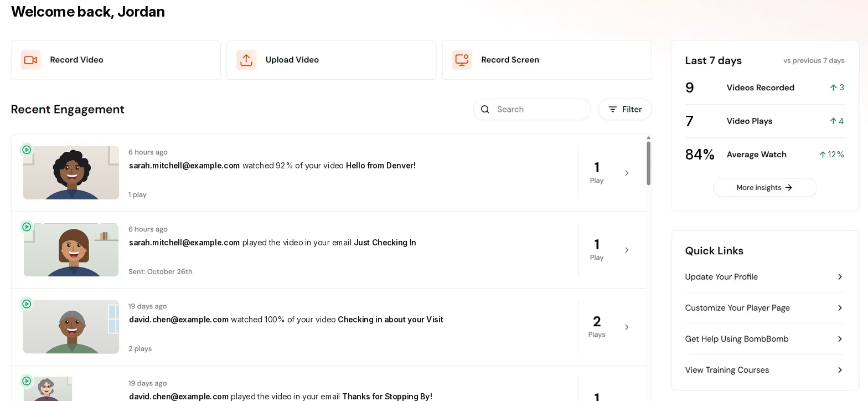868x401 pixels.
Task: Open More insights
Action: click(764, 188)
